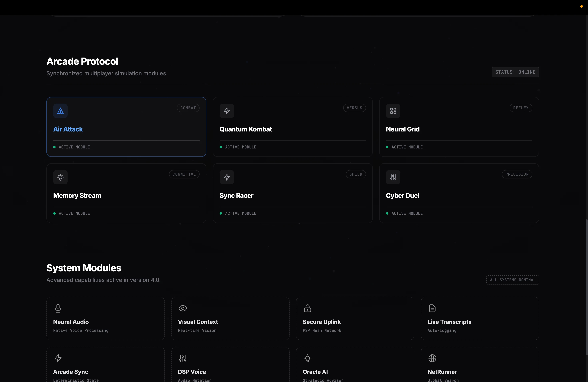The height and width of the screenshot is (382, 588).
Task: Click the Neural Audio microphone icon
Action: click(x=58, y=308)
